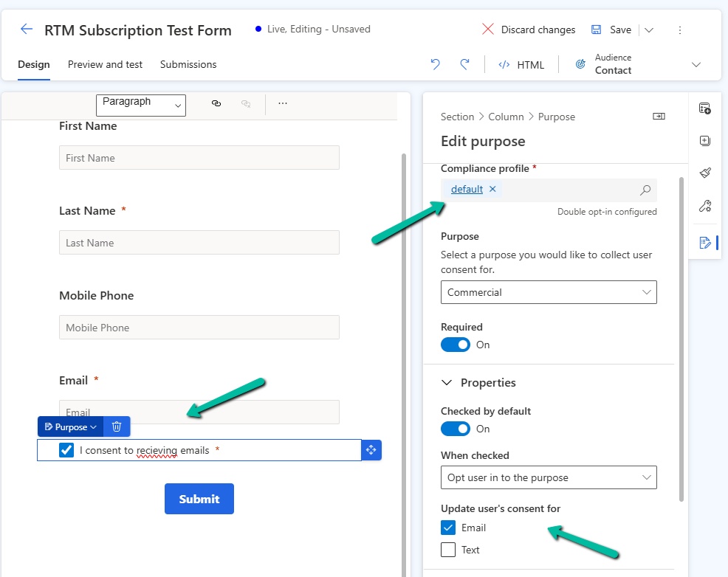Image resolution: width=728 pixels, height=577 pixels.
Task: Open the theme paintbrush icon in sidebar
Action: click(704, 173)
